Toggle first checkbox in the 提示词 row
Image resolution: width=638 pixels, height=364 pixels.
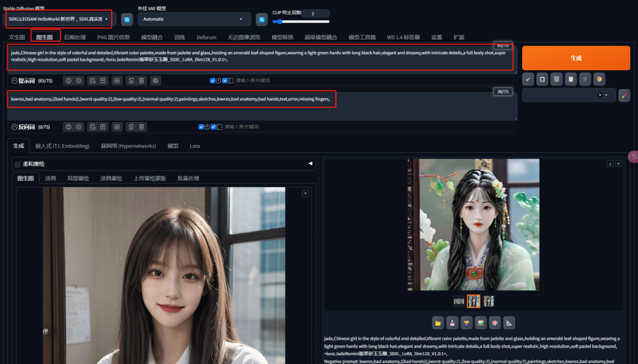point(213,80)
